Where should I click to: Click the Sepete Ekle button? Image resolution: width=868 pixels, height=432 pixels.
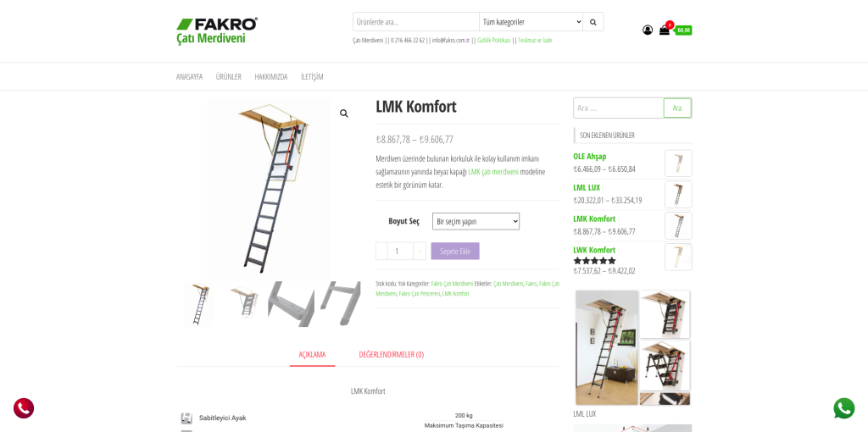[x=455, y=251]
